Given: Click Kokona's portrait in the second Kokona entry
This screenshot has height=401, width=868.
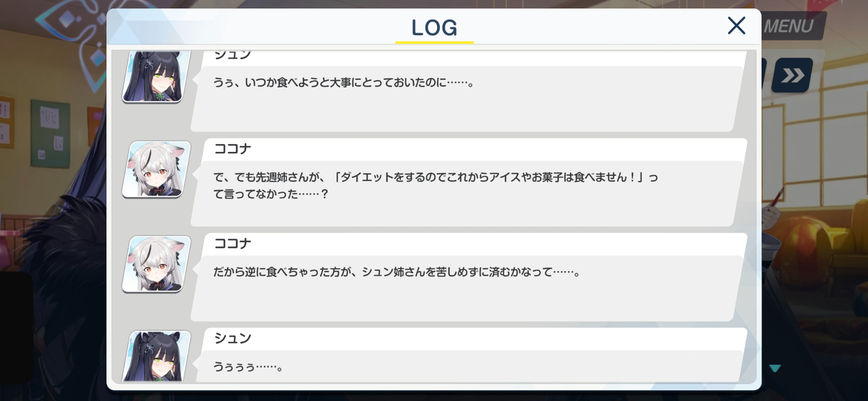Looking at the screenshot, I should point(156,264).
